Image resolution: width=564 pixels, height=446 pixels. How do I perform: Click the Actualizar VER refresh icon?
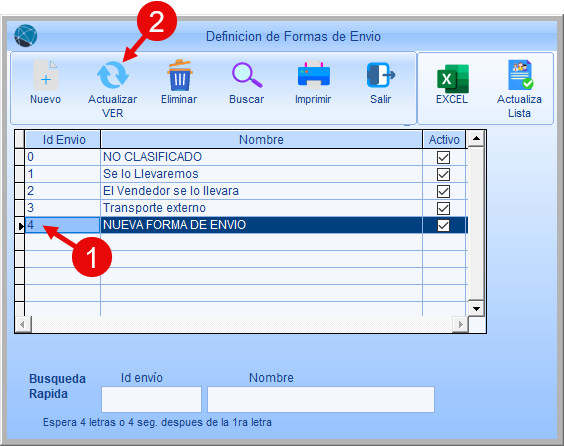point(113,75)
